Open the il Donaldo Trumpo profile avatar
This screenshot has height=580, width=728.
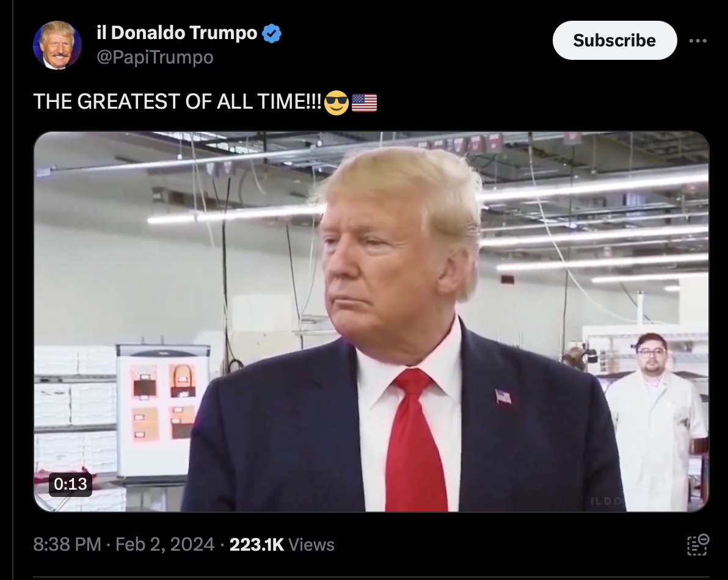tap(57, 45)
